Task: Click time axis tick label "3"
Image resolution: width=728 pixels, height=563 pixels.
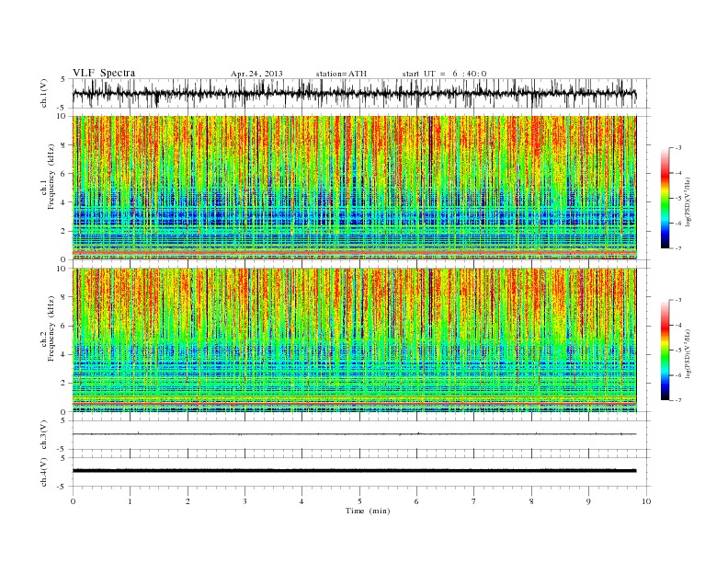Action: tap(245, 501)
